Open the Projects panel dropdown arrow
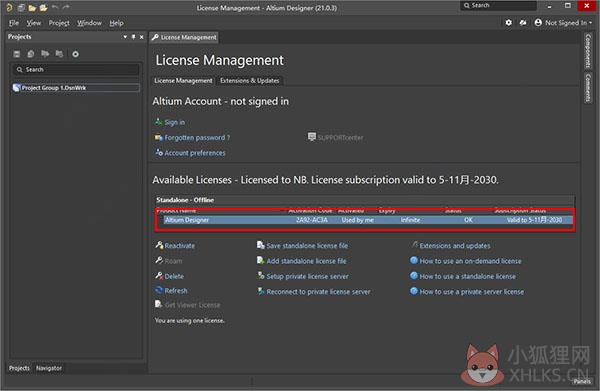The image size is (600, 391). coord(125,37)
